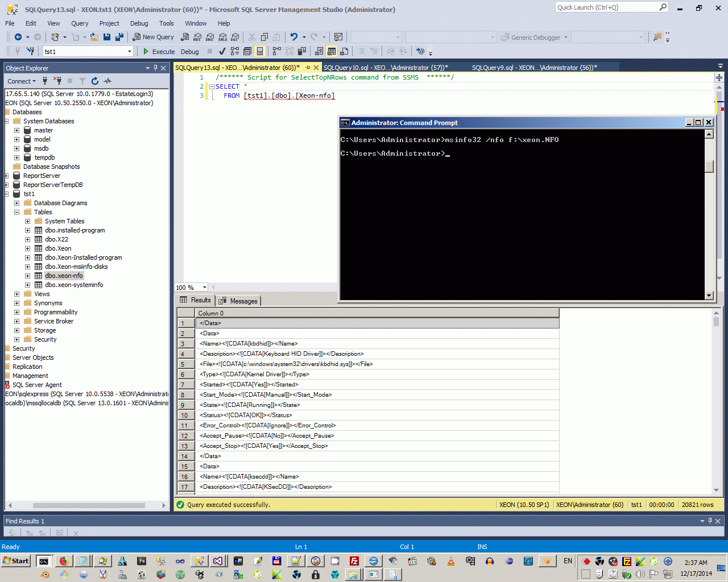This screenshot has height=582, width=728.
Task: Collapse the Tables tree node
Action: click(x=16, y=212)
